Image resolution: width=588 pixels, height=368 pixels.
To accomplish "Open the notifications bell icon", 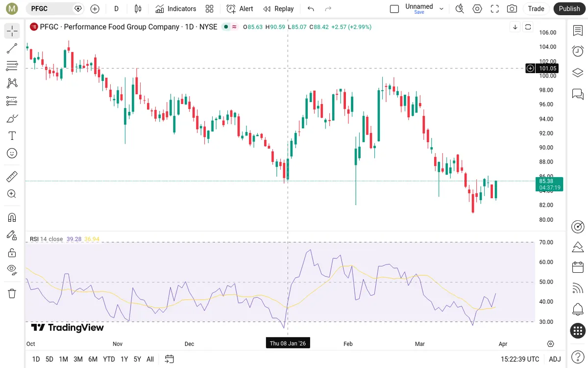I will click(x=578, y=310).
